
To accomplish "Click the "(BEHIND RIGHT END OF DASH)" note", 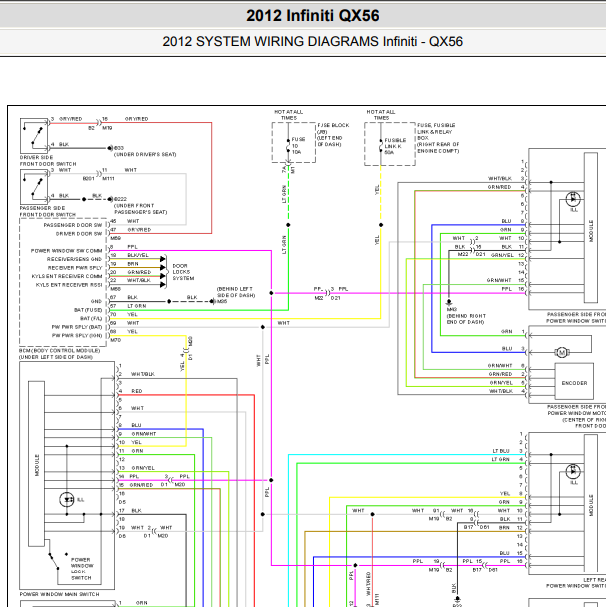I will click(x=466, y=319).
